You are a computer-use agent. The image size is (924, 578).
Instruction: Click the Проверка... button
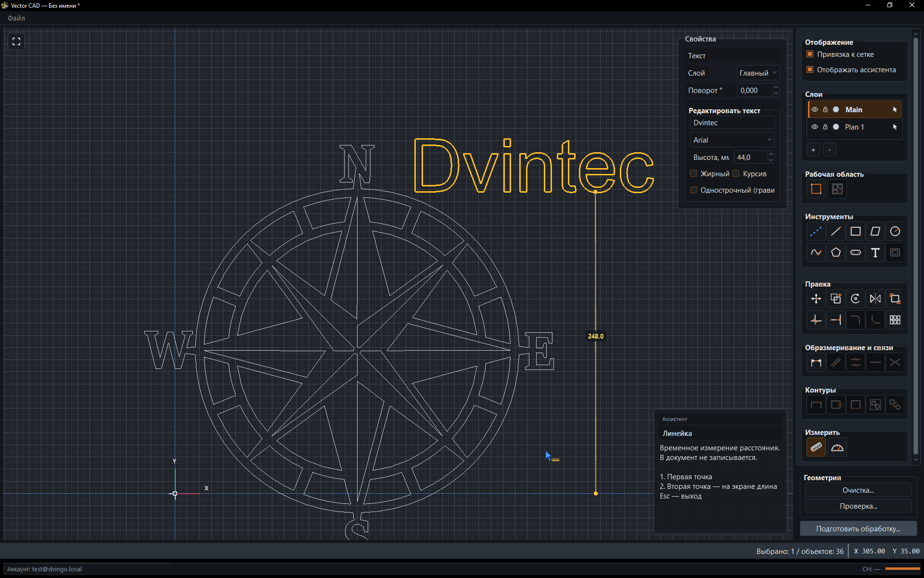pyautogui.click(x=858, y=506)
